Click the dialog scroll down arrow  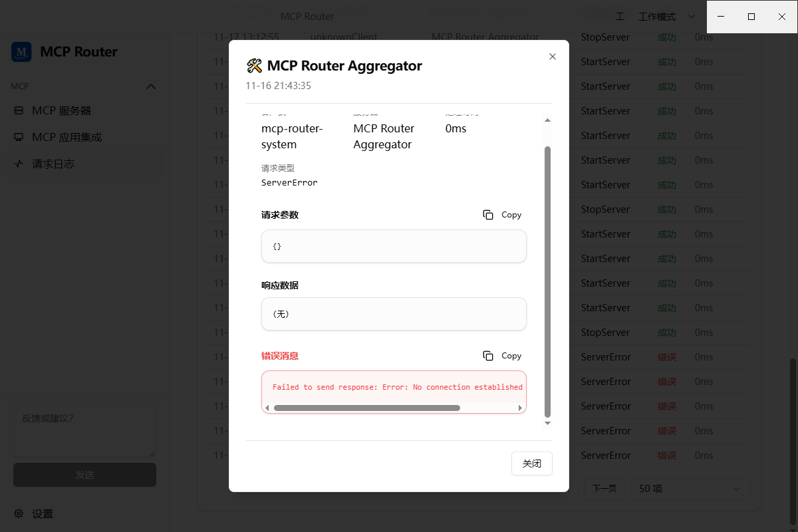(x=548, y=423)
